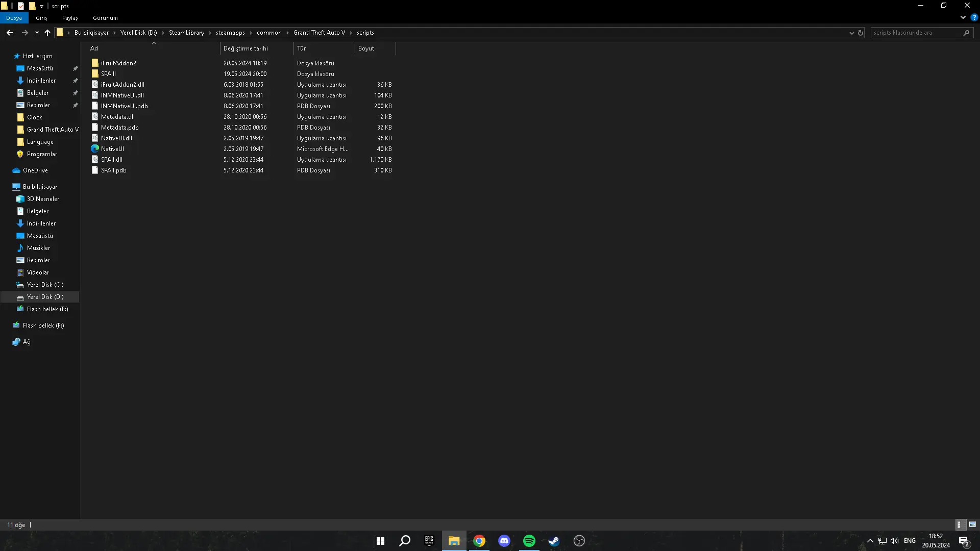
Task: Open Videolar folder in sidebar
Action: 38,272
